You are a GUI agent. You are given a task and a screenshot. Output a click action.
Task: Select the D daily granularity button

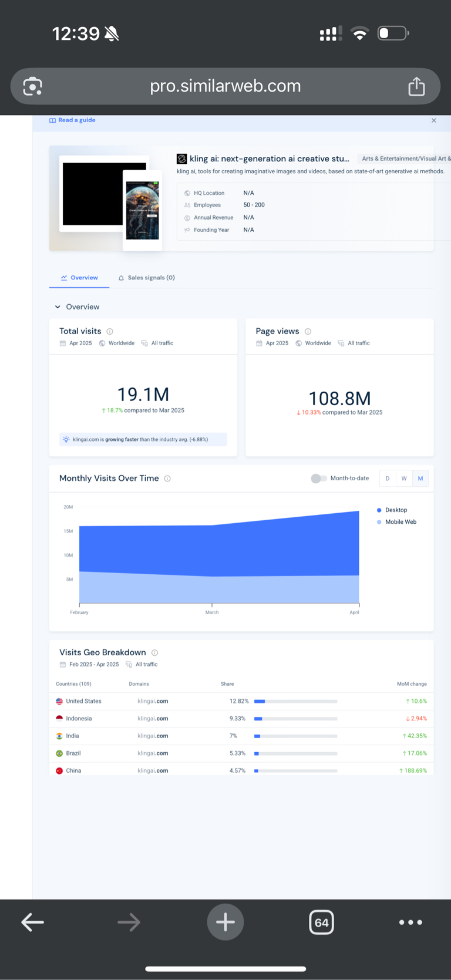[388, 479]
